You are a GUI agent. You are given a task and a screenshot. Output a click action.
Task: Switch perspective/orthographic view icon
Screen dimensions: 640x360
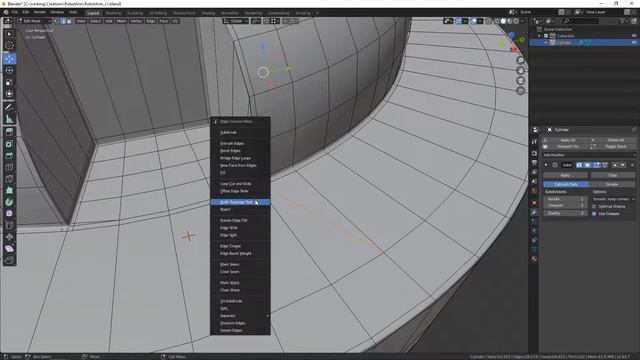pyautogui.click(x=520, y=91)
